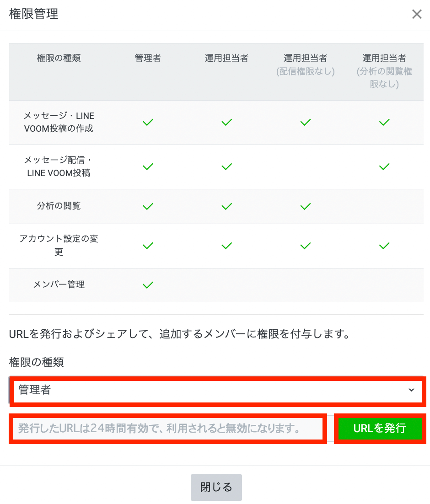Click the 分析の閲覧 row label
This screenshot has width=430, height=504.
[59, 206]
